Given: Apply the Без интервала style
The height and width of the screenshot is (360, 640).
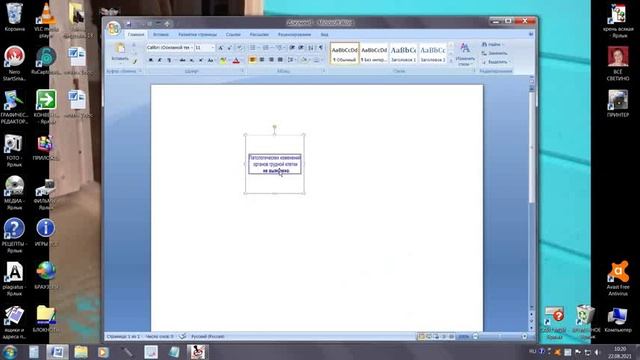Looking at the screenshot, I should (x=374, y=53).
